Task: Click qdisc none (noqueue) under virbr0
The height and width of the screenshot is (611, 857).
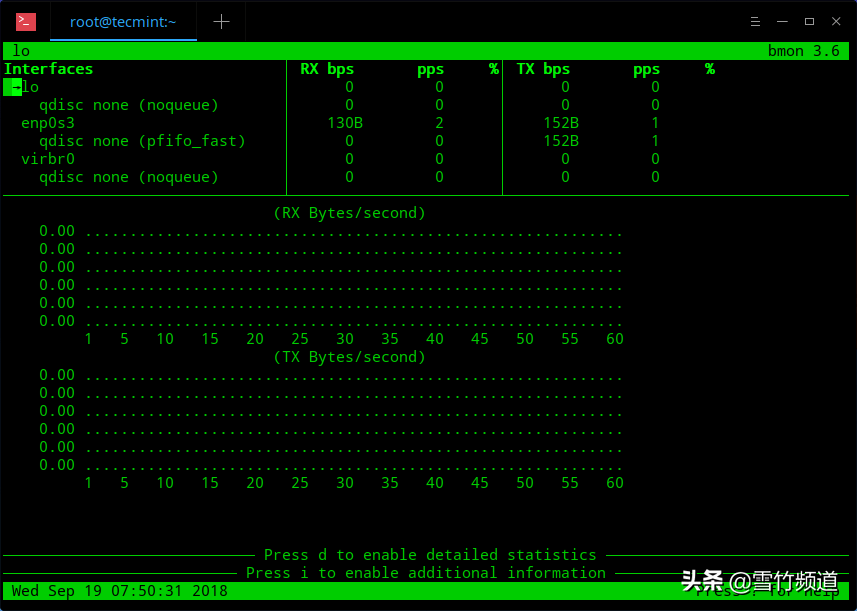Action: coord(128,177)
